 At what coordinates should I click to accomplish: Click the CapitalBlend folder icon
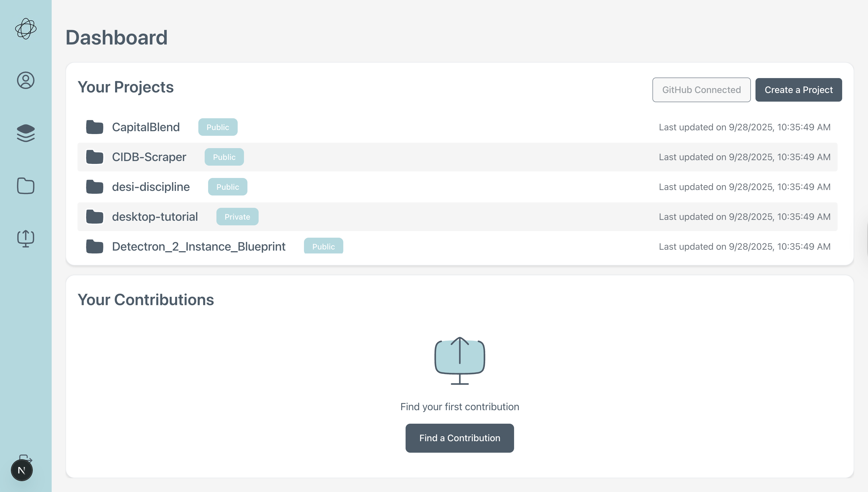95,127
